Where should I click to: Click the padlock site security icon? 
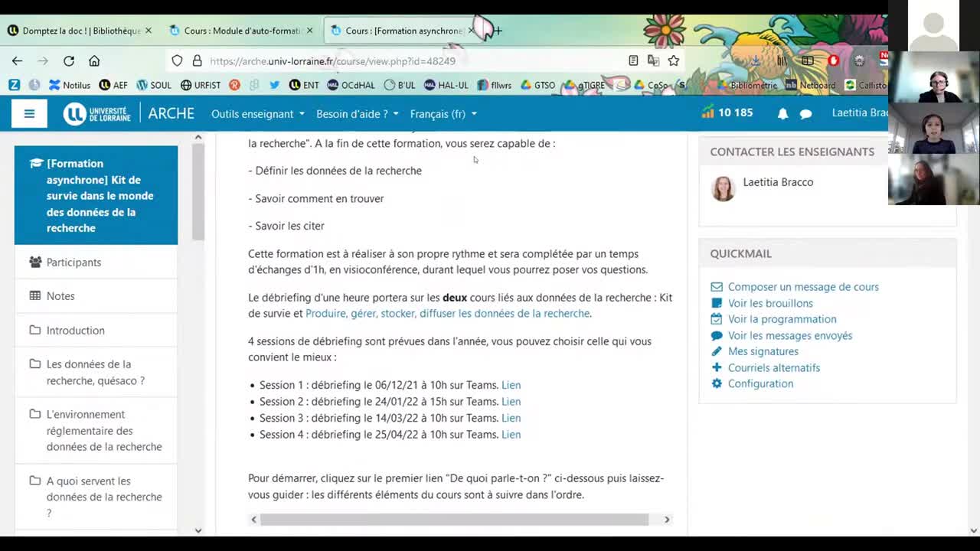click(x=197, y=60)
